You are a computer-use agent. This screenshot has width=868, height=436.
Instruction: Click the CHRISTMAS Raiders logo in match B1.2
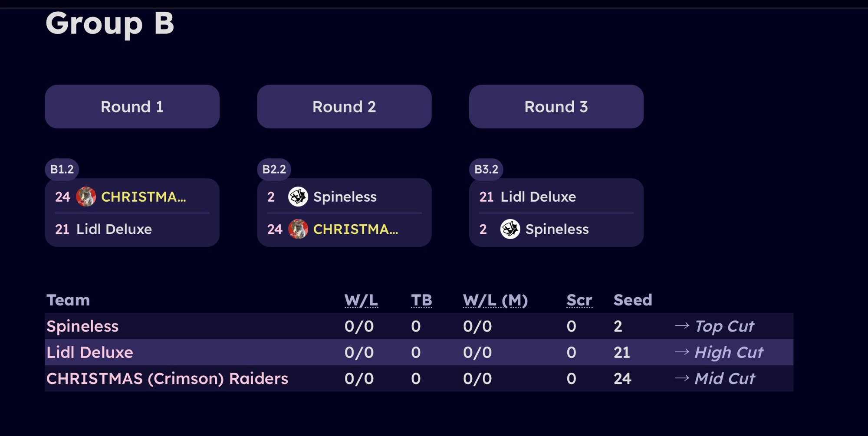pos(86,197)
